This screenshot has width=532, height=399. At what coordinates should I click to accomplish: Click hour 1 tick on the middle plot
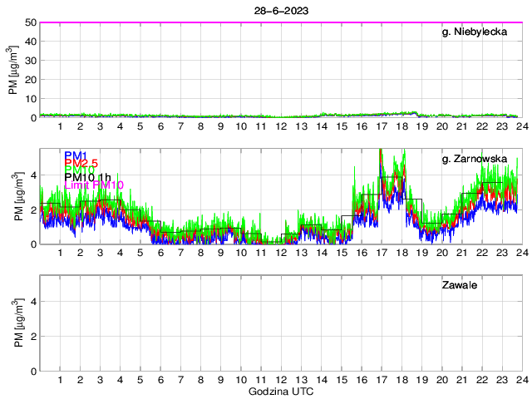[x=61, y=253]
